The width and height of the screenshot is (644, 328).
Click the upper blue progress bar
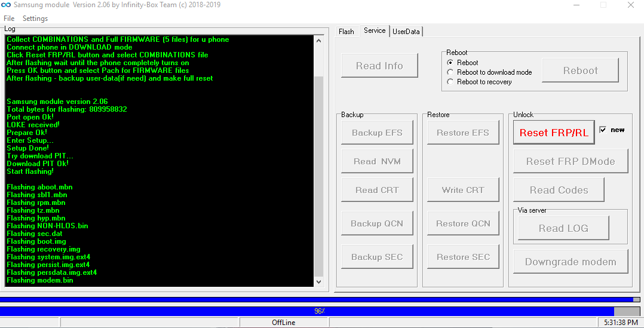pyautogui.click(x=320, y=300)
